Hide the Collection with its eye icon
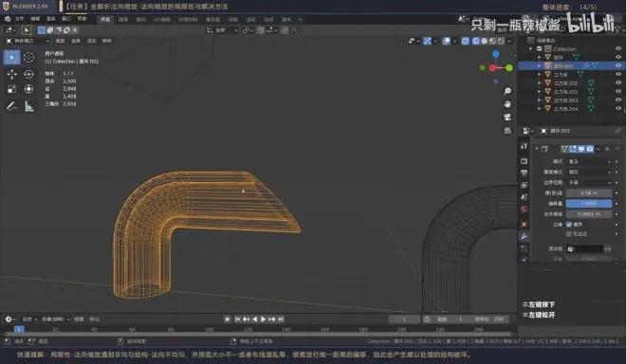Viewport: 626px width, 364px height. coord(618,48)
